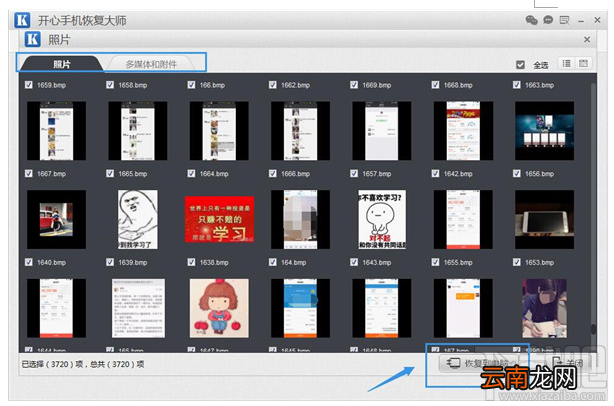Uncheck the 1656.bmp checkbox

517,173
